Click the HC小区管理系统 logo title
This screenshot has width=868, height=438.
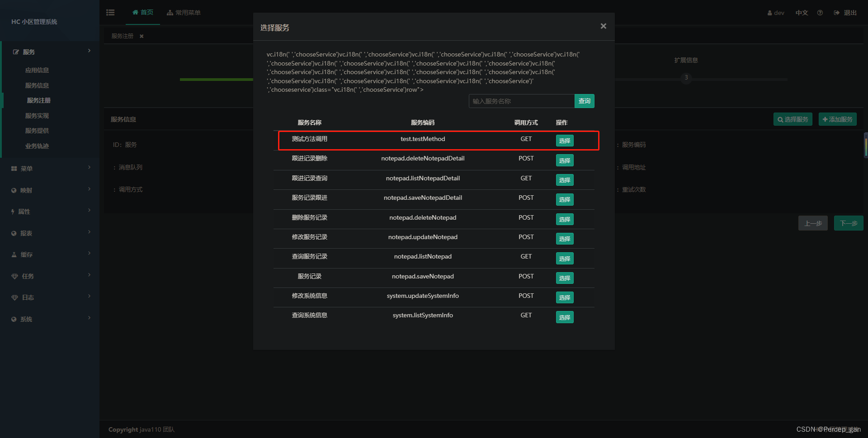[x=34, y=22]
